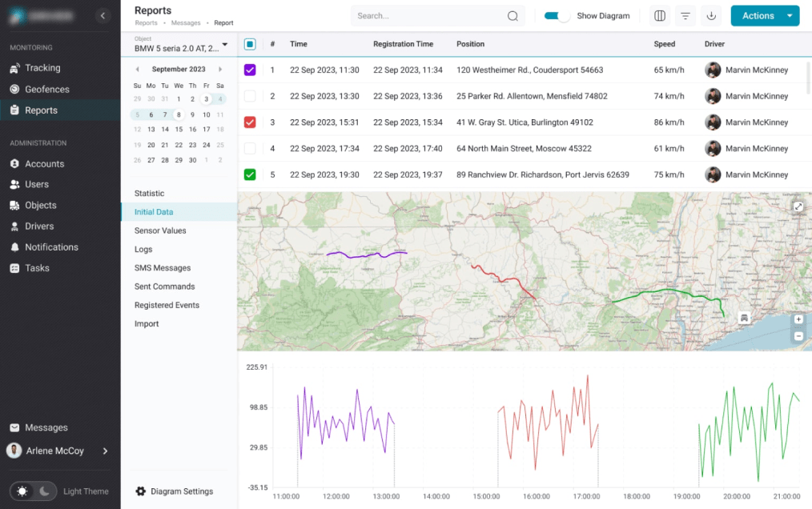Screen dimensions: 812x509
Task: Check the checkbox for row 2
Action: click(250, 96)
